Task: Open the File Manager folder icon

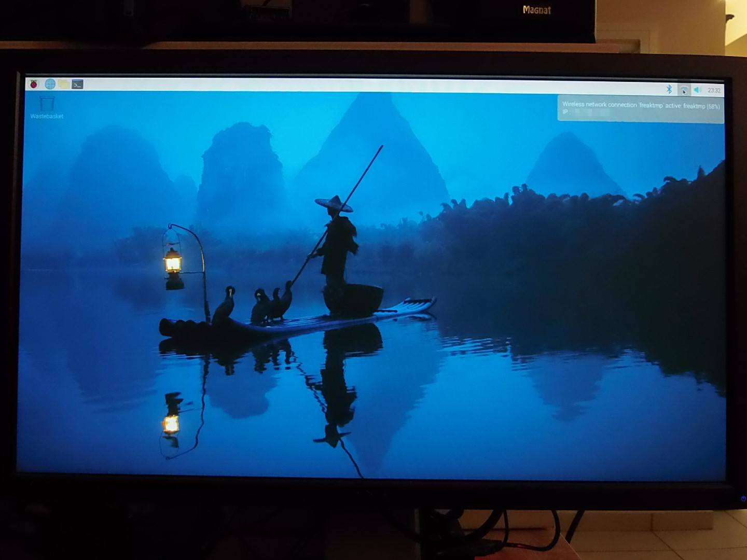Action: point(64,84)
